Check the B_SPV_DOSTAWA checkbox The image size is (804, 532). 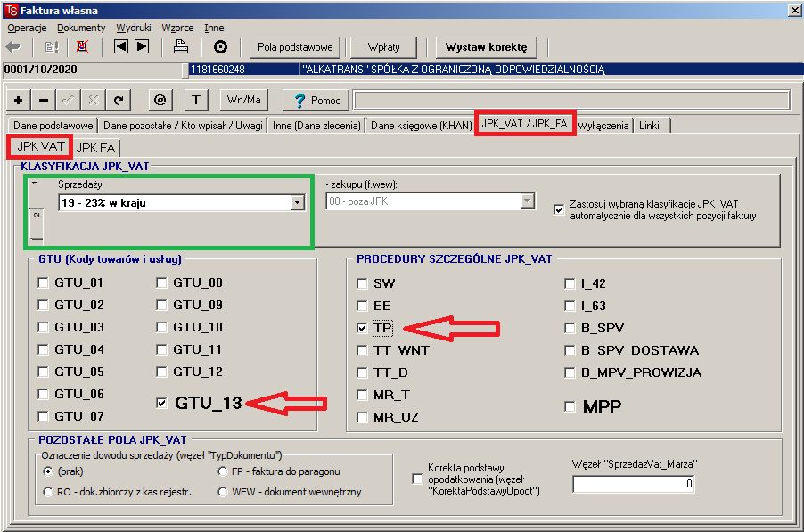(570, 350)
